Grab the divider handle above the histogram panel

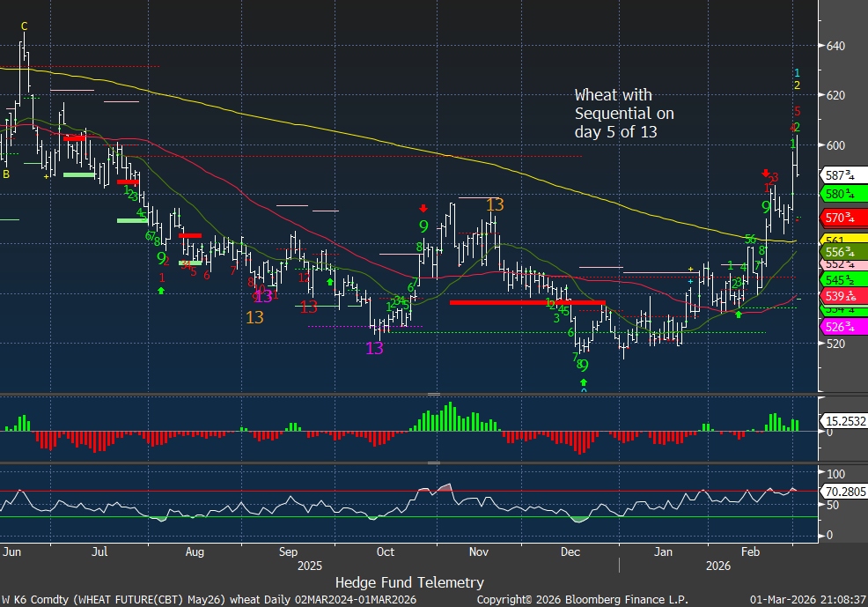pos(433,394)
